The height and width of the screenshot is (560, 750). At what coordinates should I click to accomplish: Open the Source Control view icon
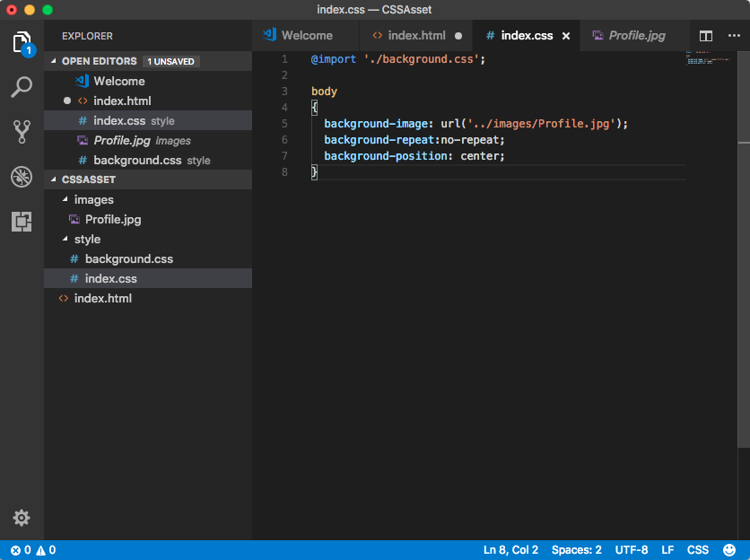pyautogui.click(x=22, y=132)
